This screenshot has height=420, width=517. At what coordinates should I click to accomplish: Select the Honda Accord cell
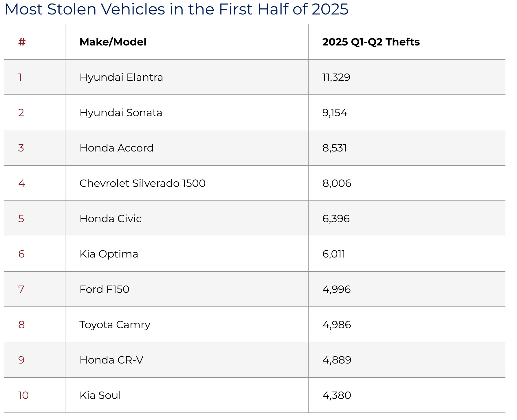click(x=116, y=148)
